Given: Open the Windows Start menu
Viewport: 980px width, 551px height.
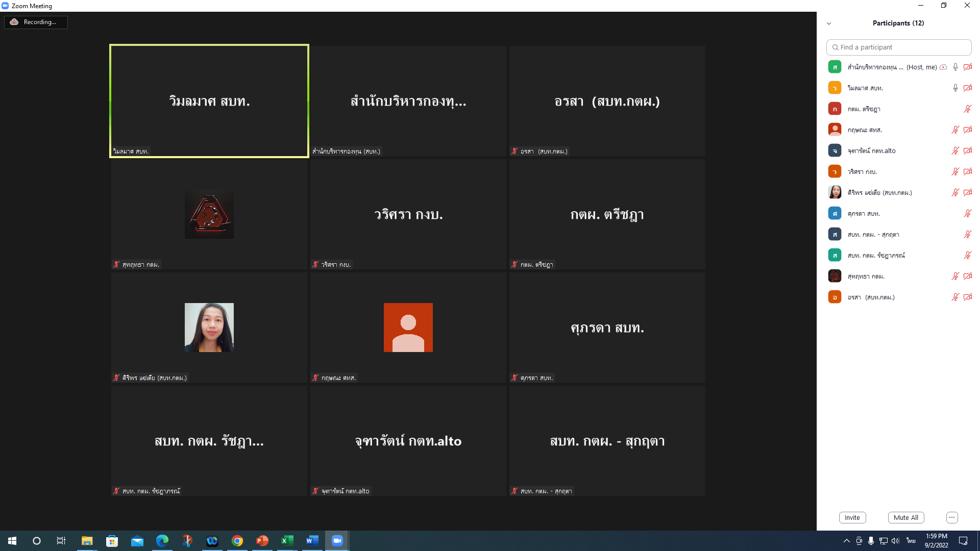Looking at the screenshot, I should pyautogui.click(x=12, y=541).
